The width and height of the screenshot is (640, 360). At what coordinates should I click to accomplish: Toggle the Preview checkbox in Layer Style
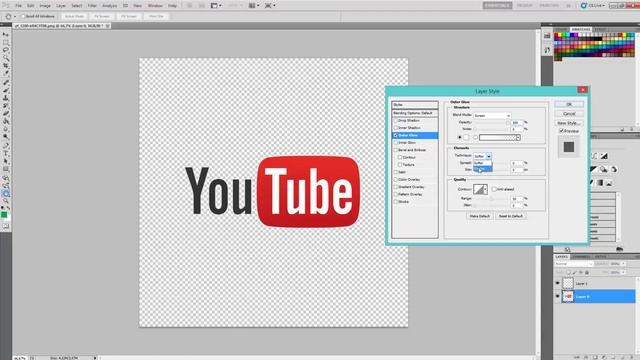pos(562,131)
